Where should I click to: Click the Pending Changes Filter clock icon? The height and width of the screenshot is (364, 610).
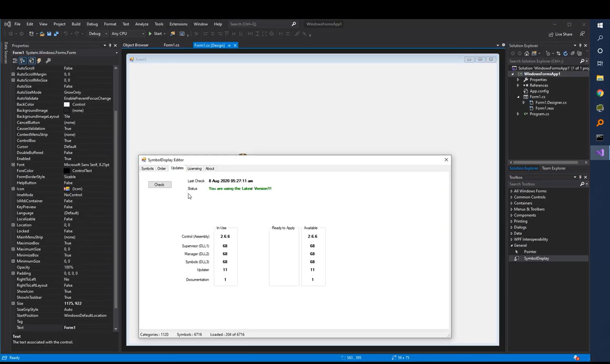548,54
